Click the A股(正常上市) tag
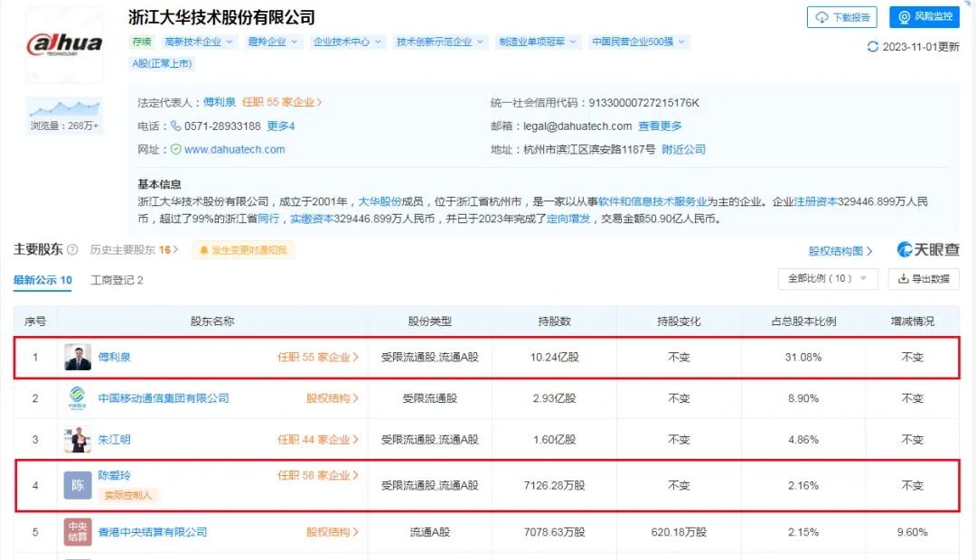Viewport: 976px width, 560px height. (x=162, y=63)
